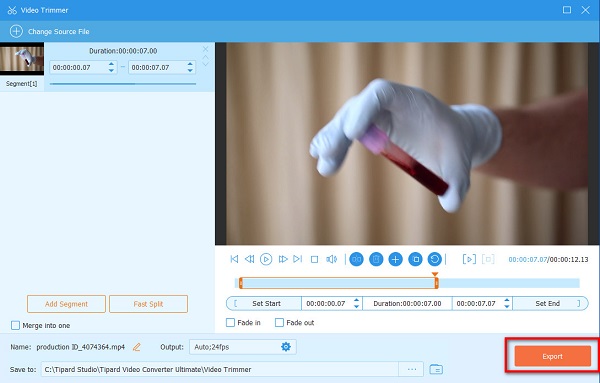Stop video playback with the square icon
Screen dimensions: 600x383
[x=315, y=259]
